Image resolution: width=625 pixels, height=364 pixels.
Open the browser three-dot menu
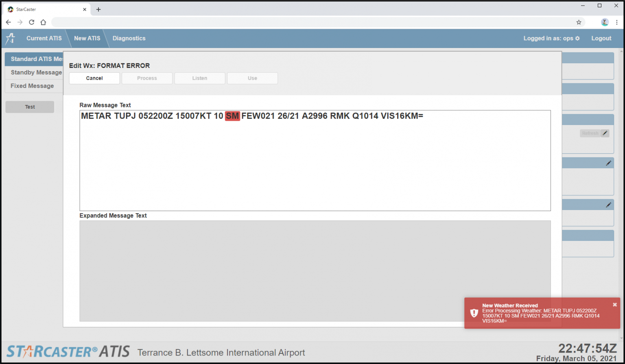coord(617,22)
